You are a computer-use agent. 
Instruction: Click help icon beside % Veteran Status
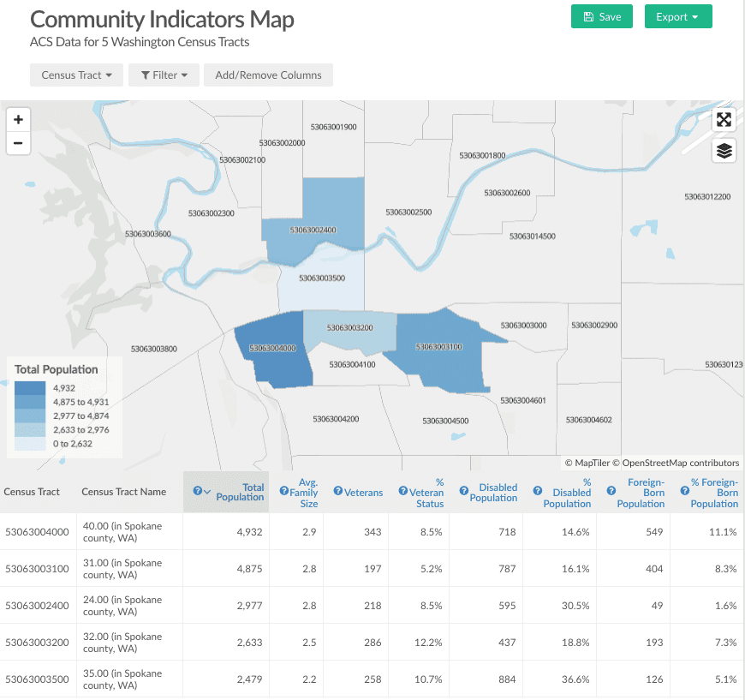coord(403,492)
